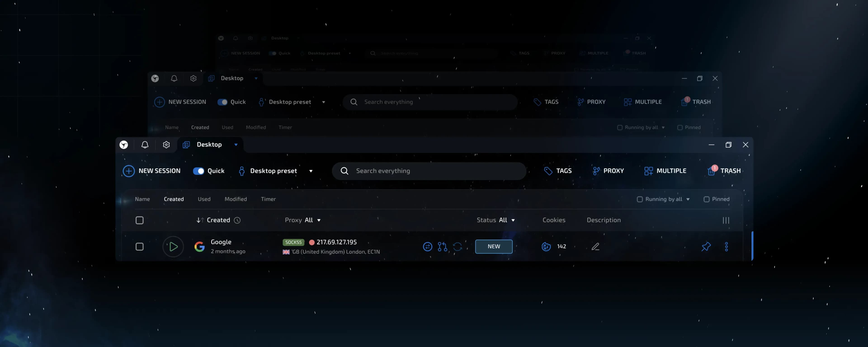Check the Pinned filter checkbox
The image size is (868, 347).
tap(706, 199)
